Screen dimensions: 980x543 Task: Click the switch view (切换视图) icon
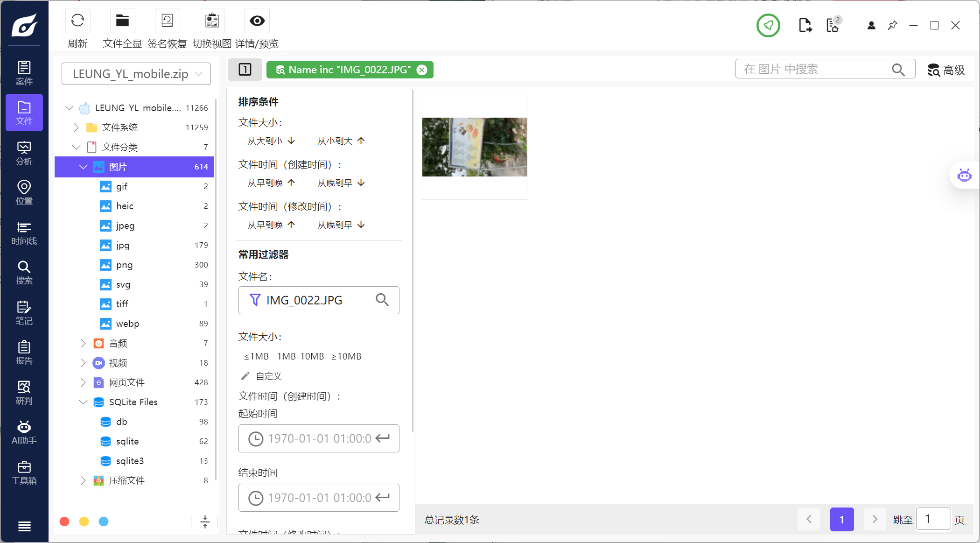click(x=212, y=21)
